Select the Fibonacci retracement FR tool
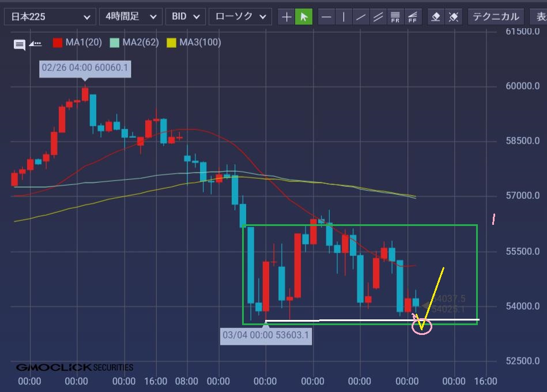547x392 pixels. 395,17
